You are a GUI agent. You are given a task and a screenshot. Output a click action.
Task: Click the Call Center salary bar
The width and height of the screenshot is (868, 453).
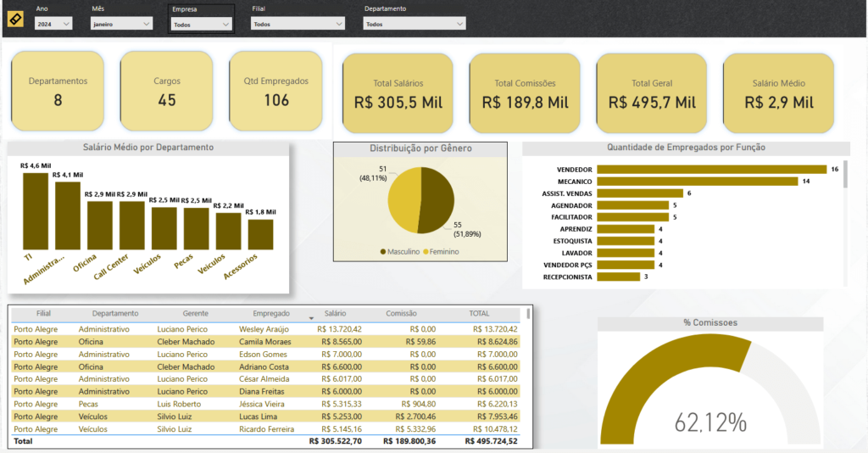[131, 226]
